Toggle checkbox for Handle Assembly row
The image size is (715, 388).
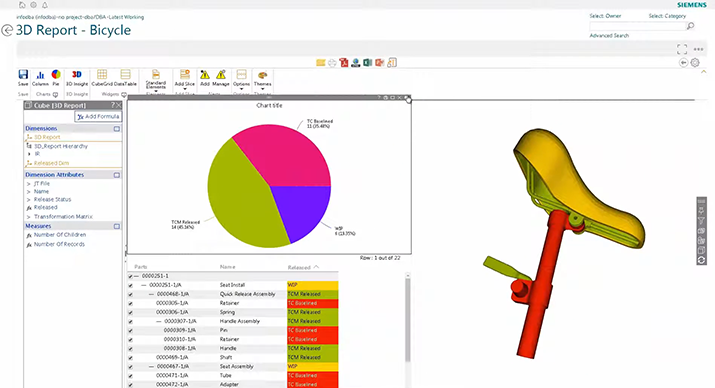[x=130, y=322]
